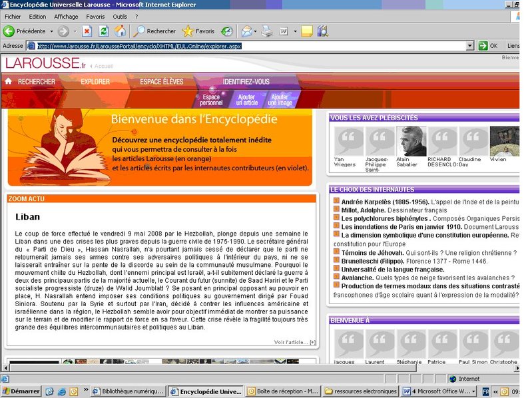Open Témoins de Jéhovah article
Image resolution: width=532 pixels, height=398 pixels.
(373, 252)
